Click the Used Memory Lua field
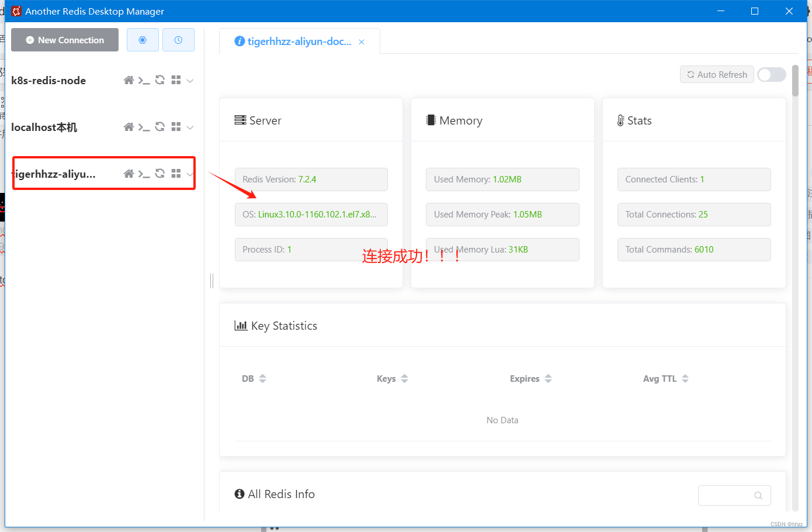 click(x=502, y=250)
